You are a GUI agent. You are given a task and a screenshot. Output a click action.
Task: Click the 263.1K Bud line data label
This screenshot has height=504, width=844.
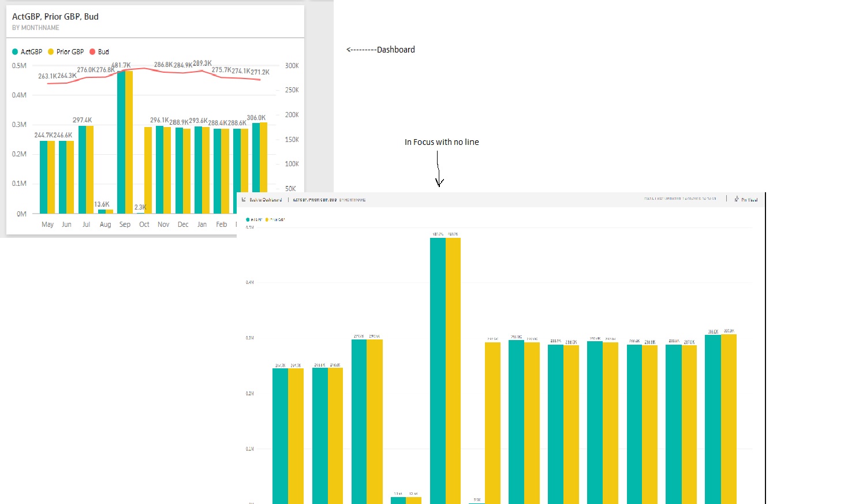(47, 76)
